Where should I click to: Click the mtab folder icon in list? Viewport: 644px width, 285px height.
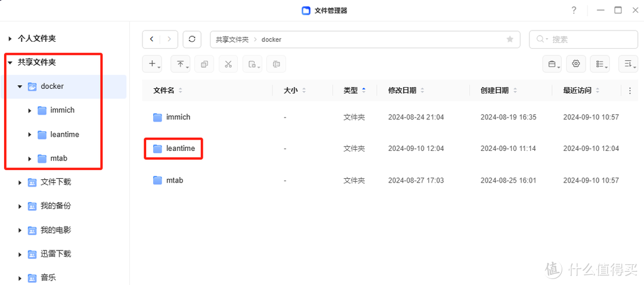(157, 180)
